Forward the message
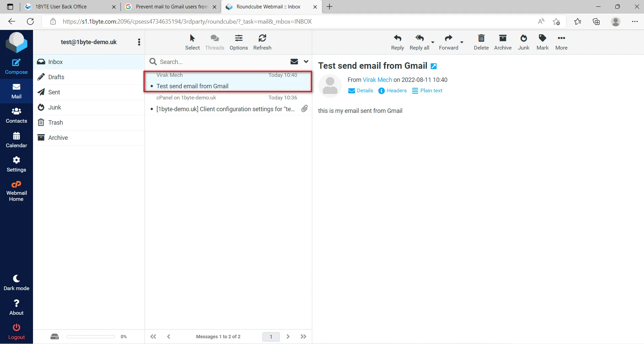The height and width of the screenshot is (344, 644). coord(448,42)
